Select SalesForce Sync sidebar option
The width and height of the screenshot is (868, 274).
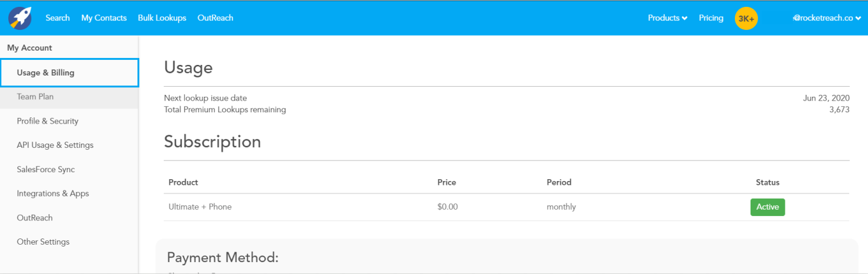click(x=46, y=169)
